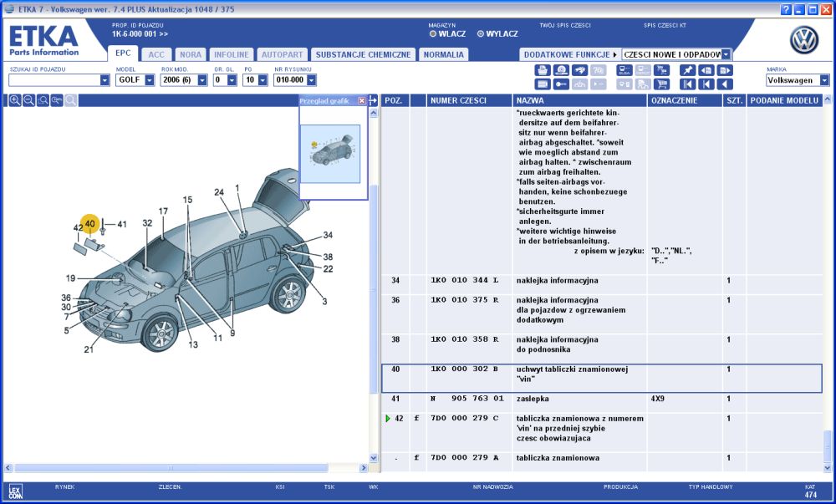
Task: Select the WYLACZ magazyn radio button
Action: [x=481, y=34]
